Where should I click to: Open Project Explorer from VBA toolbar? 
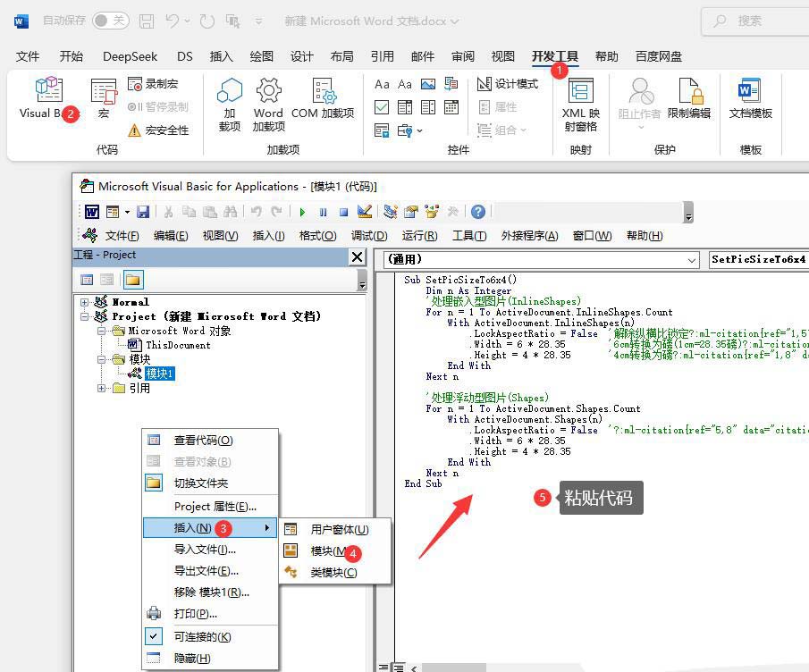click(391, 212)
